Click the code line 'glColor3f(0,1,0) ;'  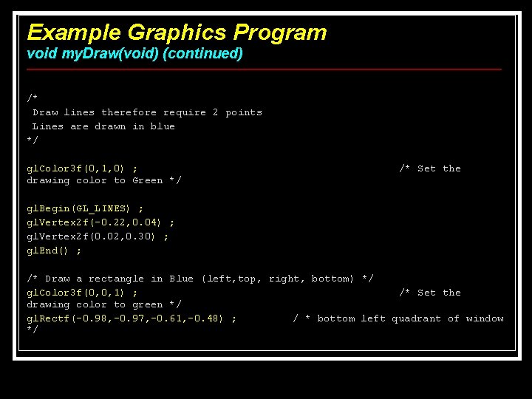[x=82, y=168]
